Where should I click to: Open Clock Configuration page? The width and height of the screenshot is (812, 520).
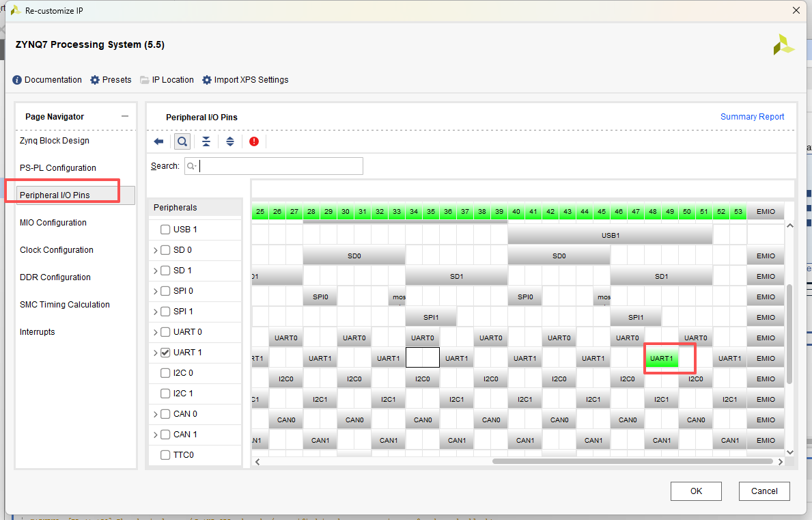(x=57, y=249)
